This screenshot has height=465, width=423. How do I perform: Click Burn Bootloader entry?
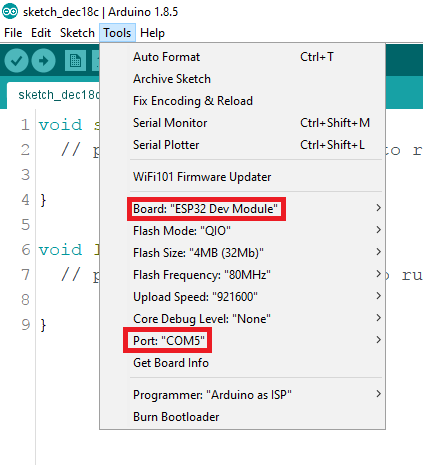[x=242, y=417]
